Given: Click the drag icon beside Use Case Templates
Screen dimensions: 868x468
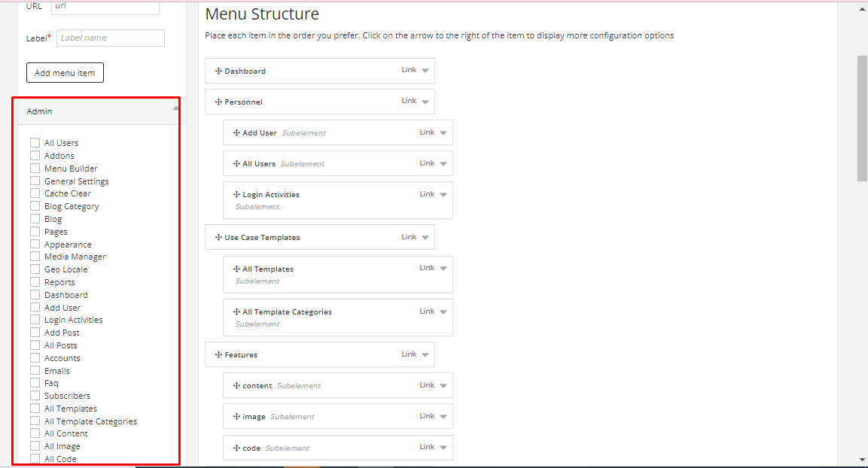Looking at the screenshot, I should [218, 238].
